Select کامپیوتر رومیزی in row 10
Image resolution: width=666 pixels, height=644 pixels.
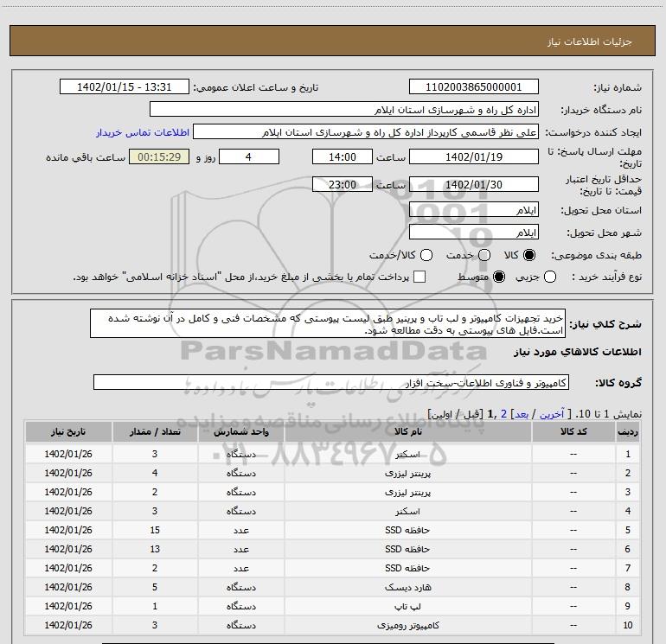407,625
